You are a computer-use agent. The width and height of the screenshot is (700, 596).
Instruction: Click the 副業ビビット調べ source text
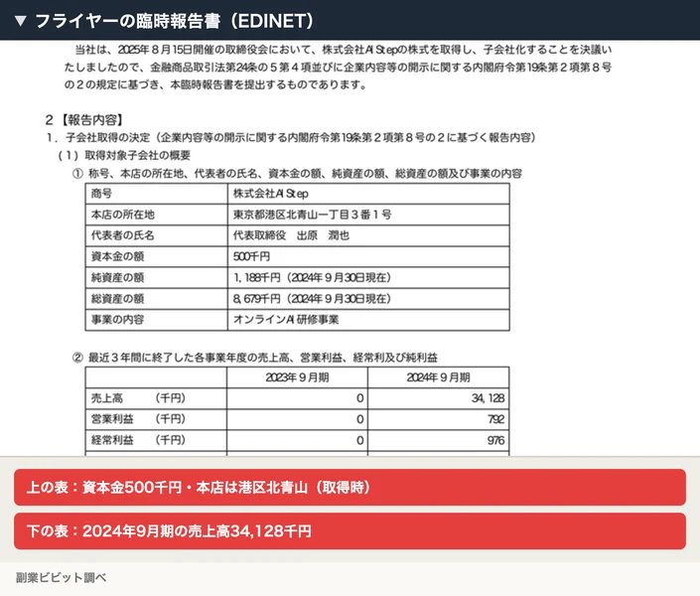click(61, 577)
